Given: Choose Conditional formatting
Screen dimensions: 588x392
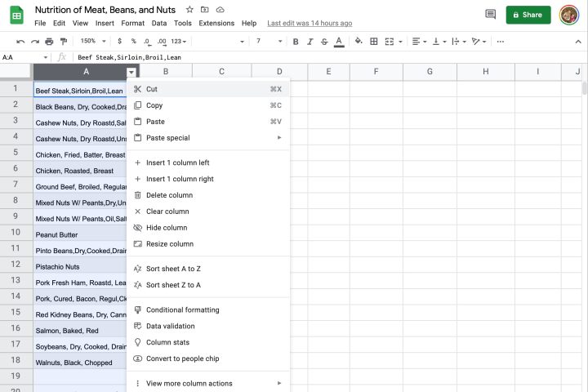Looking at the screenshot, I should (x=208, y=310).
